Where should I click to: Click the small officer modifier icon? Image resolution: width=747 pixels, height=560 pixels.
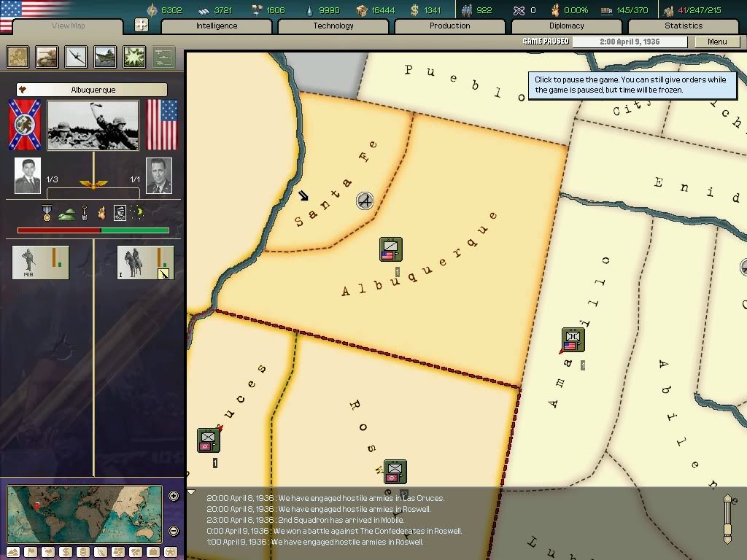pyautogui.click(x=120, y=213)
